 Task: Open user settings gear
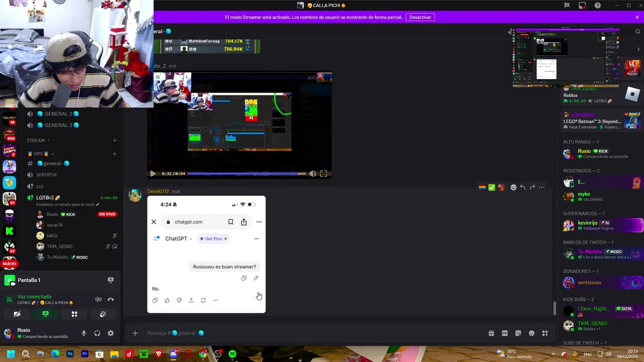point(111,333)
